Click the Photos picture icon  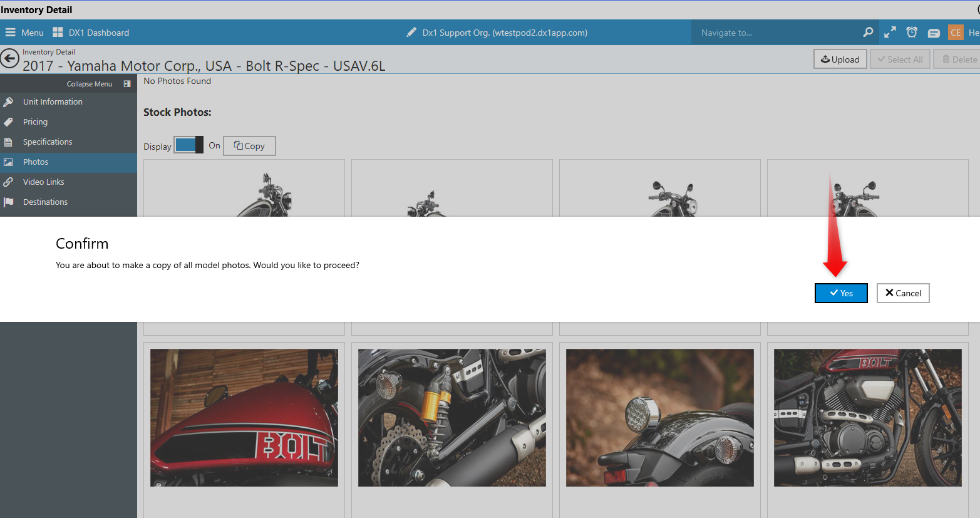[x=8, y=162]
